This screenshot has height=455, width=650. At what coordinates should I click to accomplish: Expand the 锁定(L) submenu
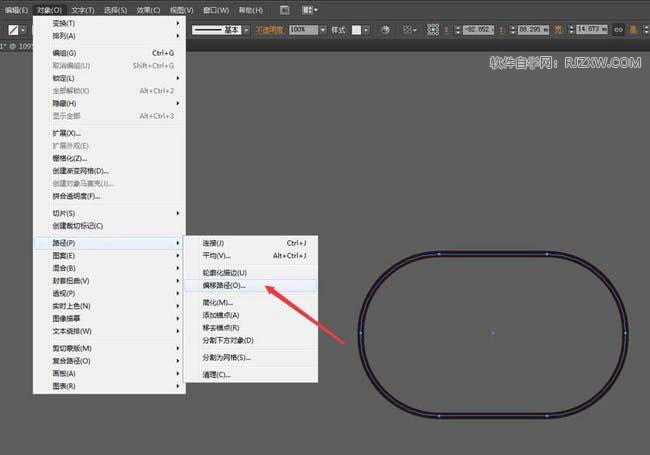pos(109,78)
